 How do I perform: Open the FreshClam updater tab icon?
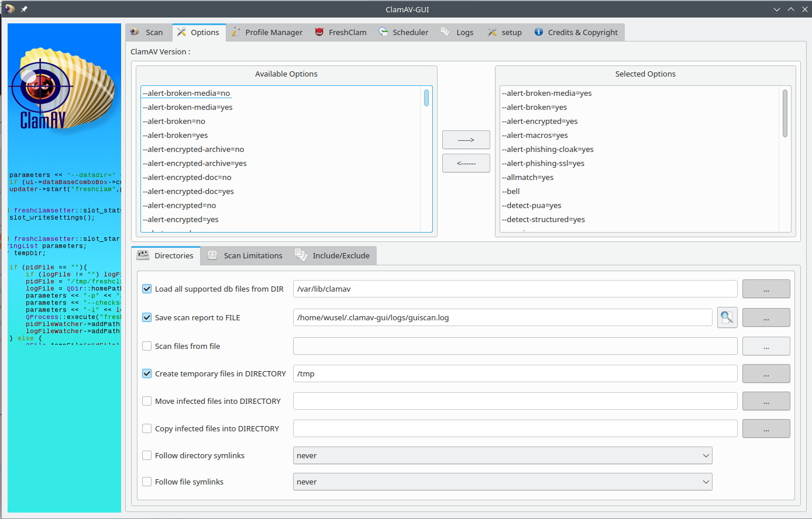tap(319, 32)
